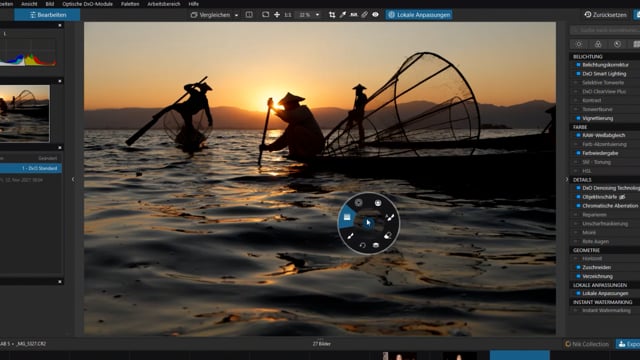Show color palettes filter icon
This screenshot has height=360, width=640.
pyautogui.click(x=598, y=44)
